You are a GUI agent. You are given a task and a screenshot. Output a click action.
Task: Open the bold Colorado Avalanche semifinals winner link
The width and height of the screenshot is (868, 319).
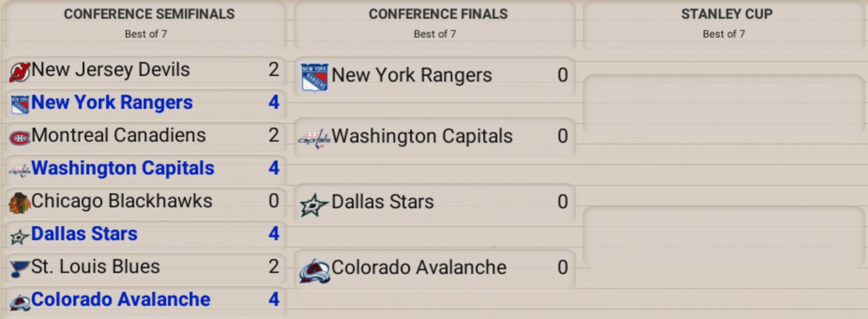pos(121,300)
